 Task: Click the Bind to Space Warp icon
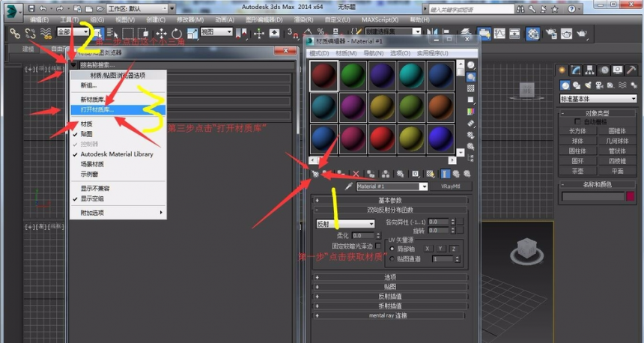pos(46,33)
